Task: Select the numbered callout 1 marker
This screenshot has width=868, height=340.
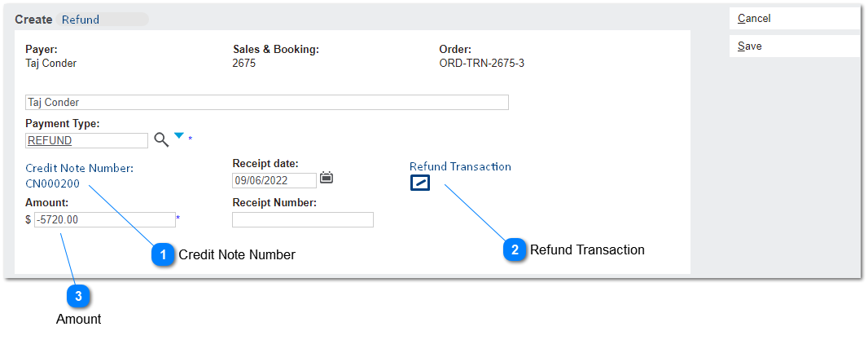Action: tap(163, 254)
